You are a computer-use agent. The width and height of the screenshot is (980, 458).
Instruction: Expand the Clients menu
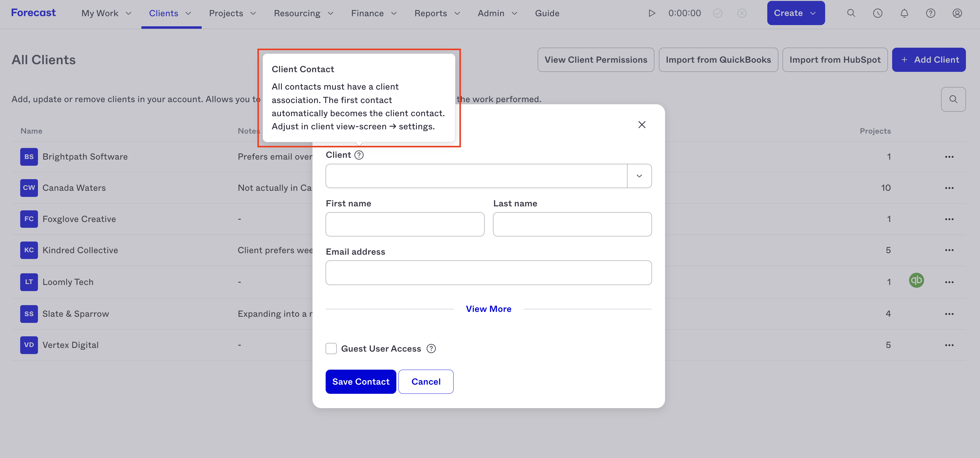(170, 13)
